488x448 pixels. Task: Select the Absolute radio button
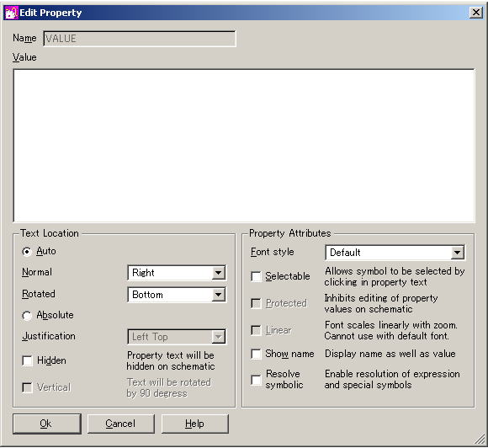(x=27, y=316)
